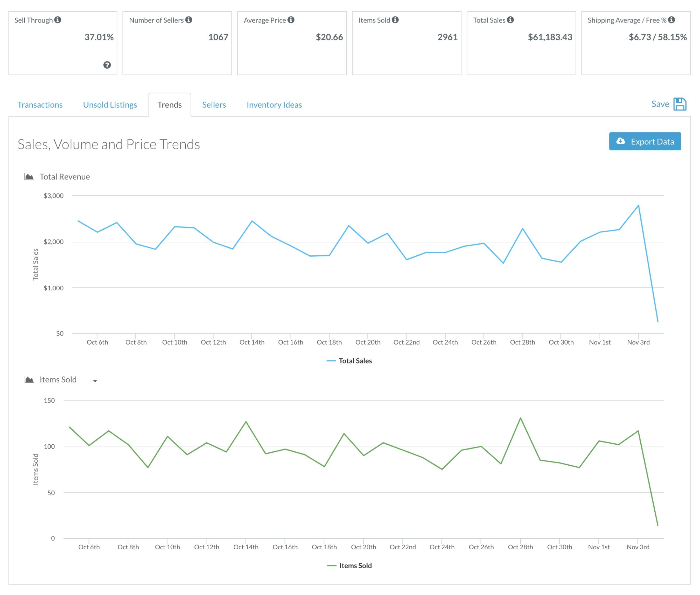
Task: Switch to the Transactions tab
Action: click(x=40, y=105)
